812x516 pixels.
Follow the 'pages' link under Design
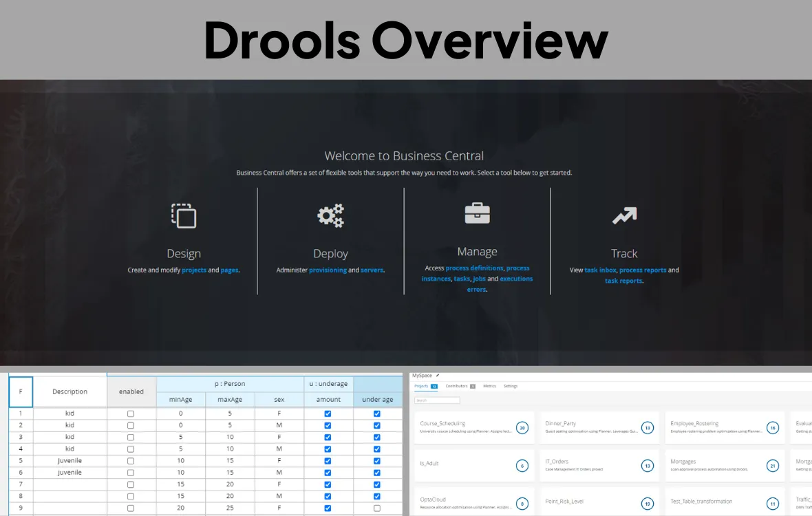tap(229, 270)
